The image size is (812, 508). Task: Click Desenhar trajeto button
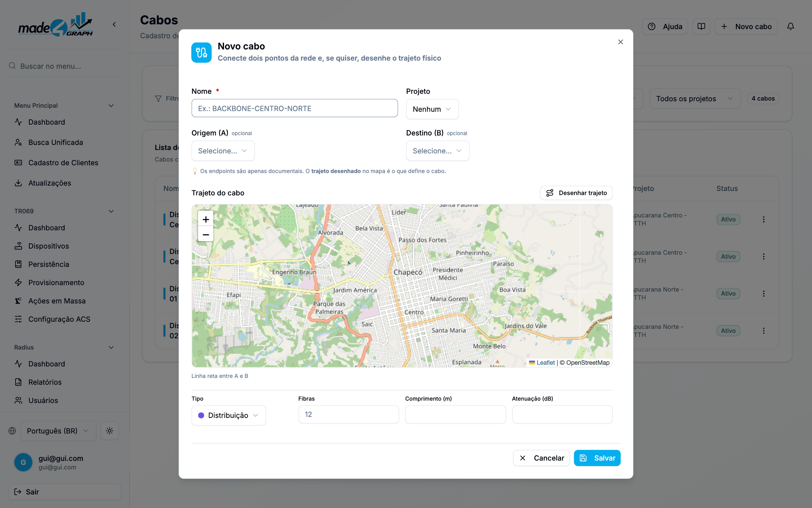(576, 193)
